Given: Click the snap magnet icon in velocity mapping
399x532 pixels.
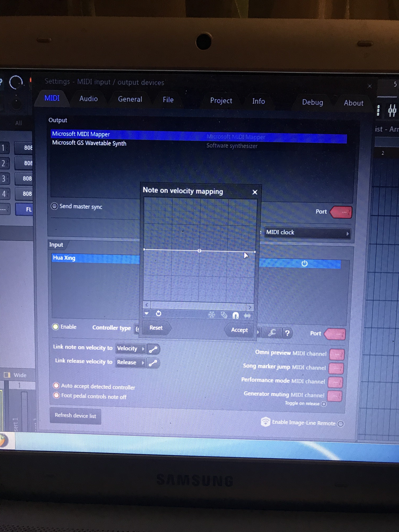Looking at the screenshot, I should click(x=236, y=315).
